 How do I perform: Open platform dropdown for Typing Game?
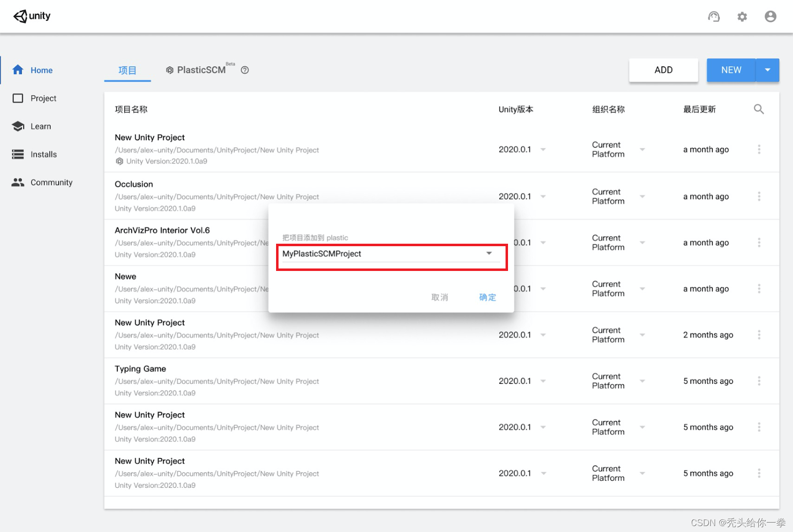click(642, 381)
